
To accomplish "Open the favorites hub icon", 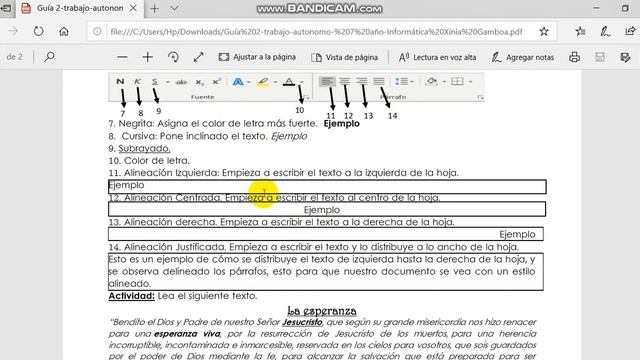I will [580, 31].
